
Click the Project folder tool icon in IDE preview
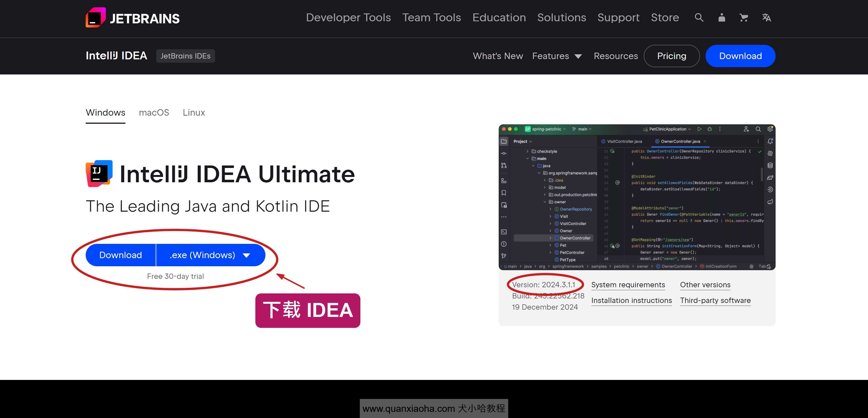[504, 141]
